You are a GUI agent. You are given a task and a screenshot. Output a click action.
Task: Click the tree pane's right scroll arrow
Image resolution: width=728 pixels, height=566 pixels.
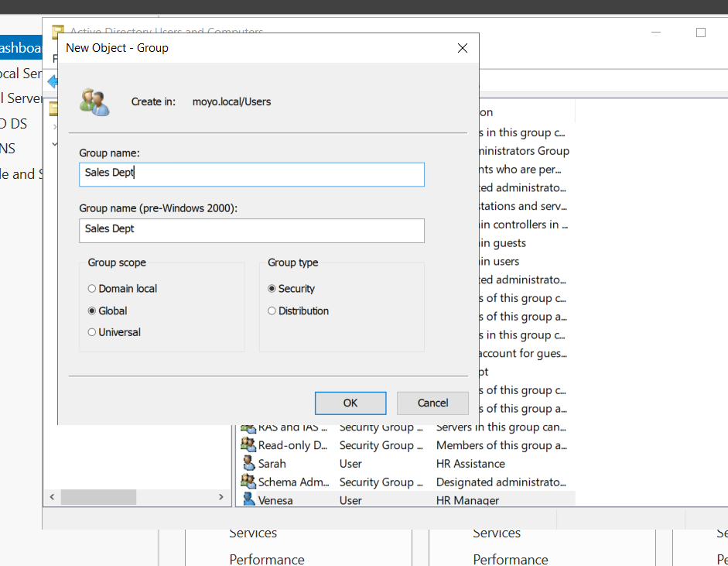click(x=220, y=497)
